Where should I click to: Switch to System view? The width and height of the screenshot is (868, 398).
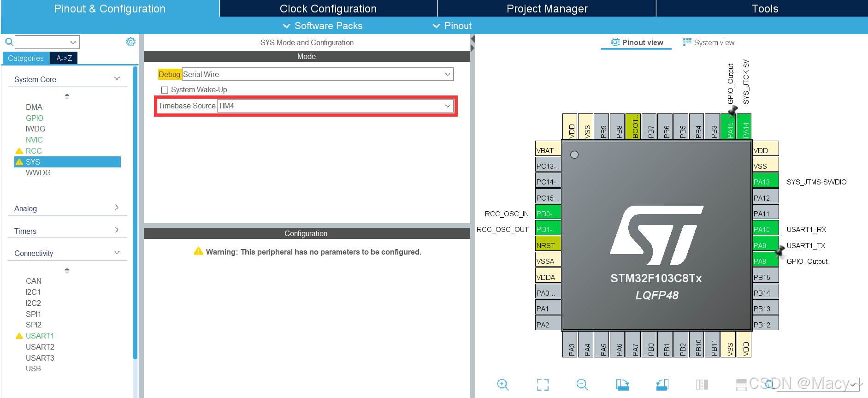pyautogui.click(x=709, y=42)
